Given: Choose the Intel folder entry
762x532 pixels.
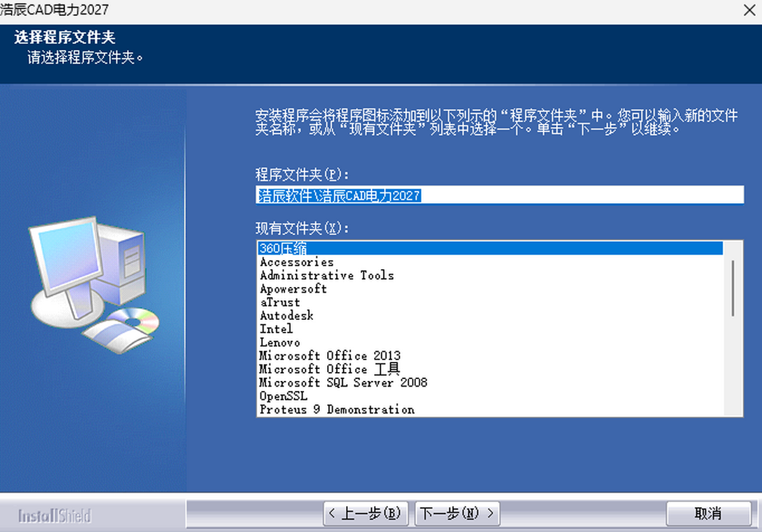Looking at the screenshot, I should point(490,328).
